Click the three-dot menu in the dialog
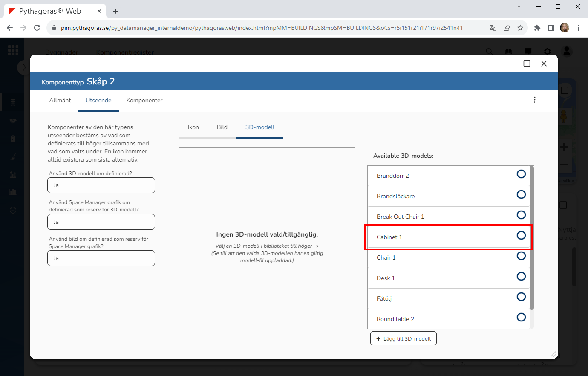The height and width of the screenshot is (376, 588). 534,100
